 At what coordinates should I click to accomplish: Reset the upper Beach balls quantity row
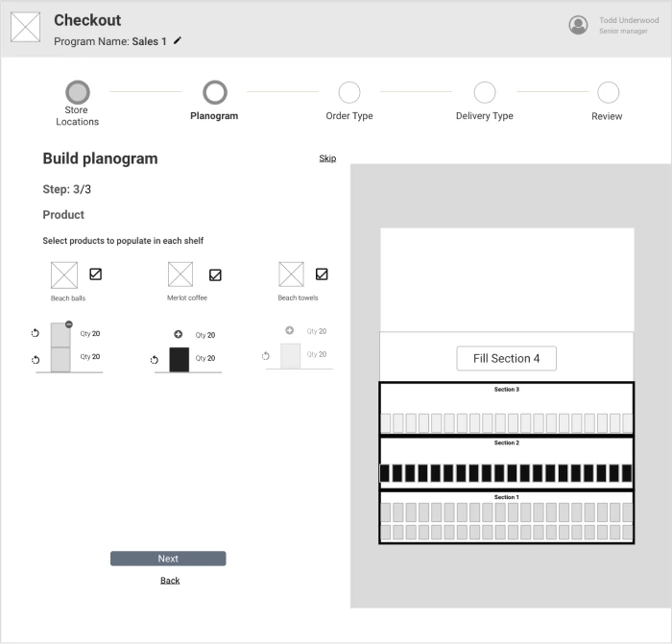click(36, 333)
